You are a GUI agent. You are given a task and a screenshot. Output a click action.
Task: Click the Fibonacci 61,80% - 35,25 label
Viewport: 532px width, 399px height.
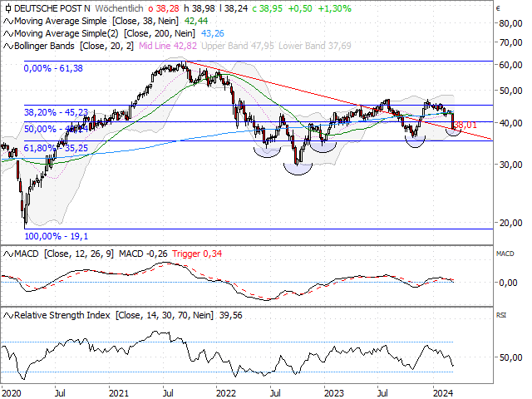[x=56, y=148]
